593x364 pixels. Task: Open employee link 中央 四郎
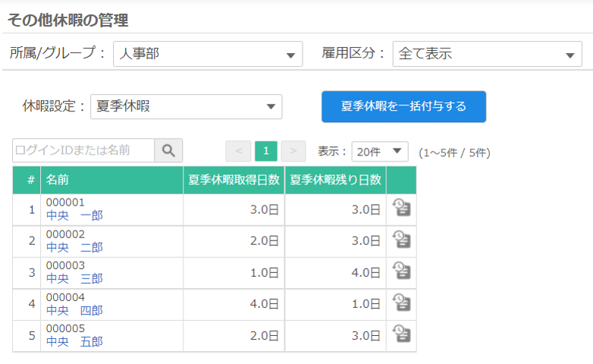pos(74,310)
